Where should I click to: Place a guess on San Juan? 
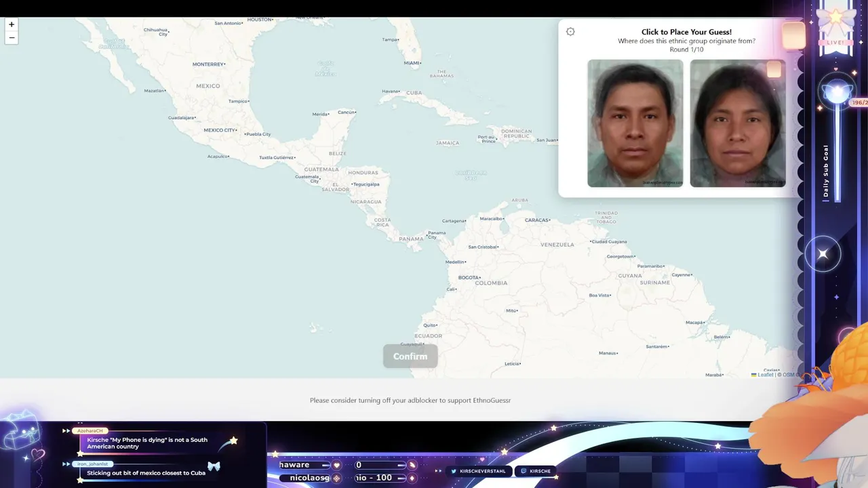point(547,140)
